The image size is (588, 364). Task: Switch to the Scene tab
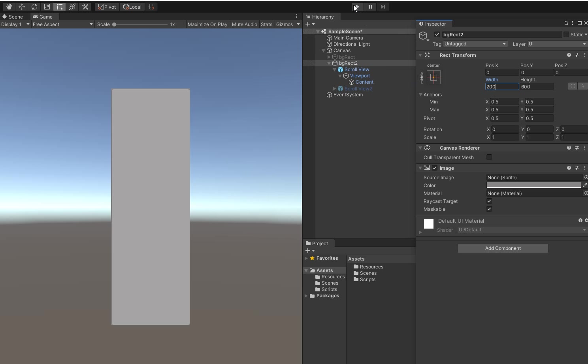point(13,17)
